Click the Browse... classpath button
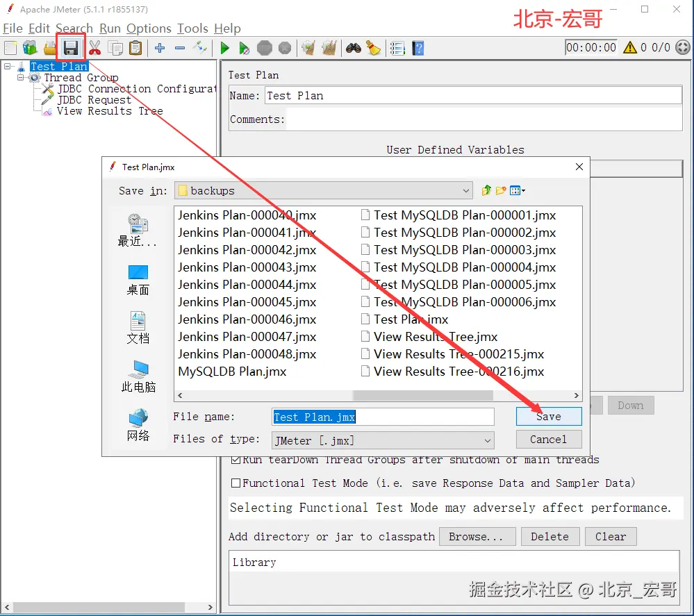Image resolution: width=694 pixels, height=616 pixels. click(x=477, y=536)
